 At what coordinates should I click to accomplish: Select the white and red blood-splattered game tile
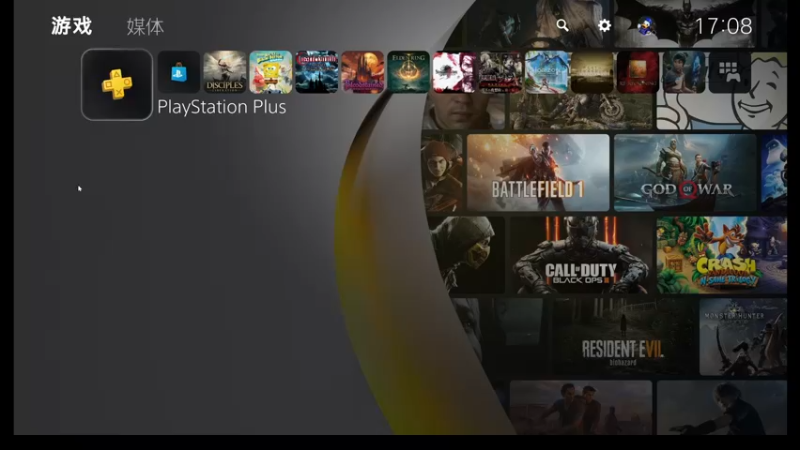click(x=454, y=72)
